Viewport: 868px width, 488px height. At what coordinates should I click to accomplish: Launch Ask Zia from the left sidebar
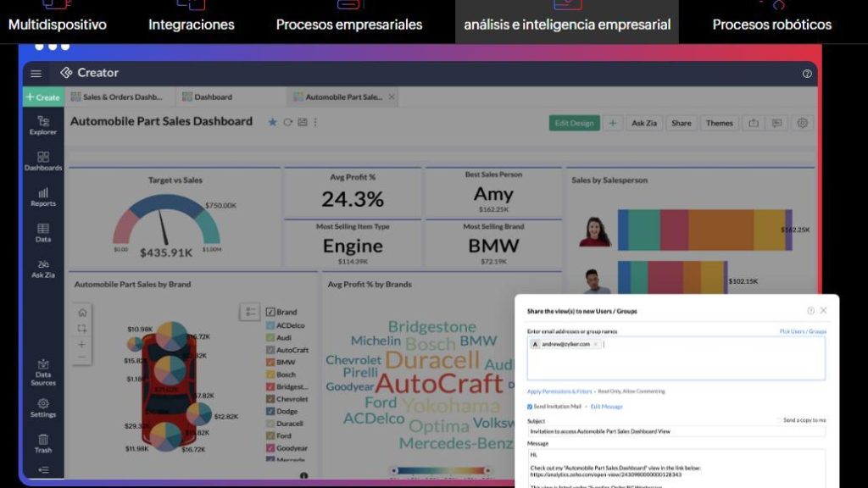(x=43, y=269)
